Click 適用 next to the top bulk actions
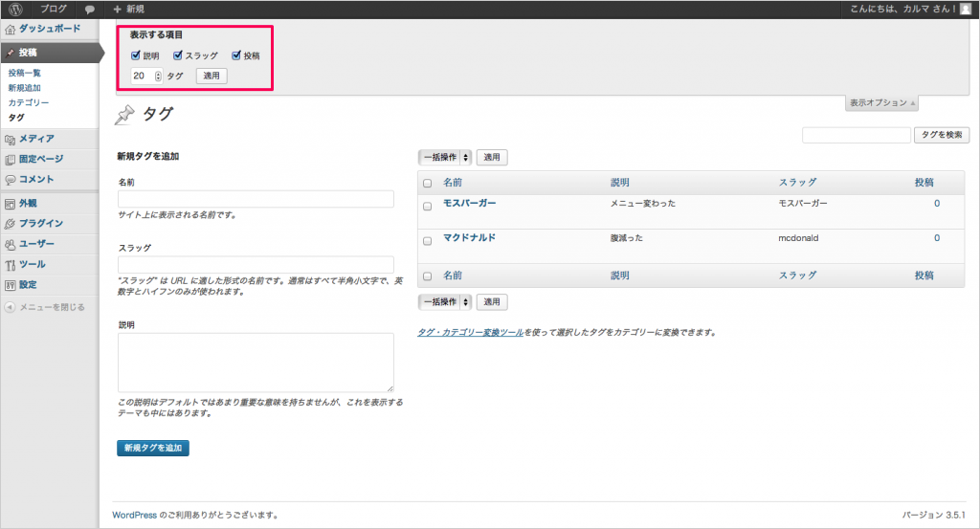The height and width of the screenshot is (529, 980). tap(492, 158)
